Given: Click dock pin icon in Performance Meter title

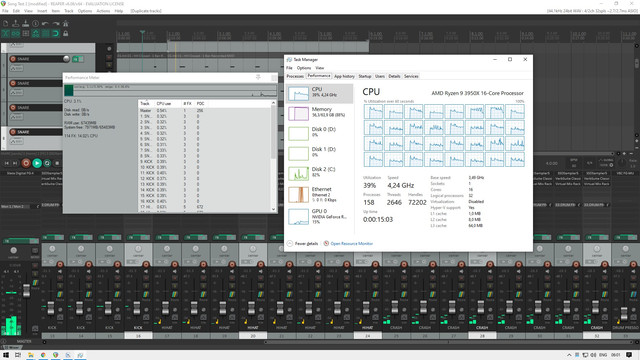Looking at the screenshot, I should (258, 77).
